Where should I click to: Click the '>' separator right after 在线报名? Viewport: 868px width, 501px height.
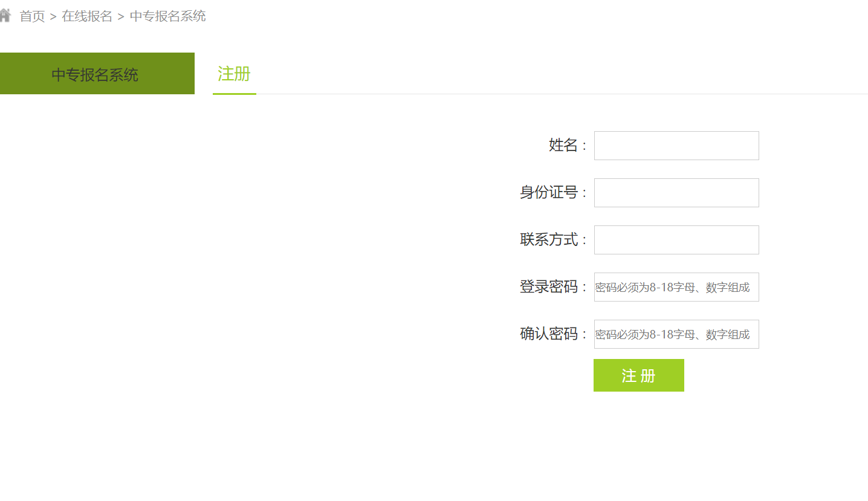121,17
